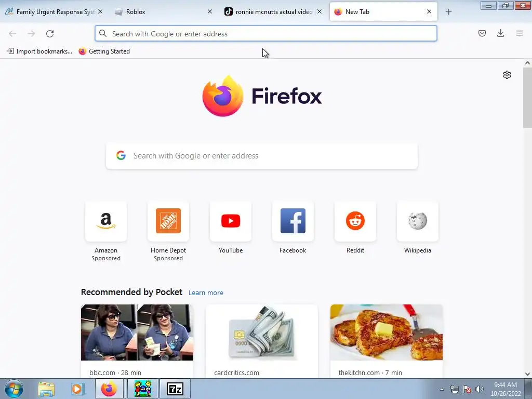Click the page scrollbar down arrow
This screenshot has height=399, width=532.
[x=527, y=374]
